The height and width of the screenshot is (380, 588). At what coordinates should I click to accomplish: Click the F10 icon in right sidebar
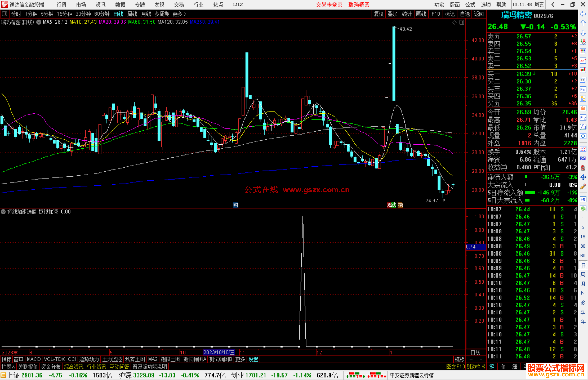(583, 90)
